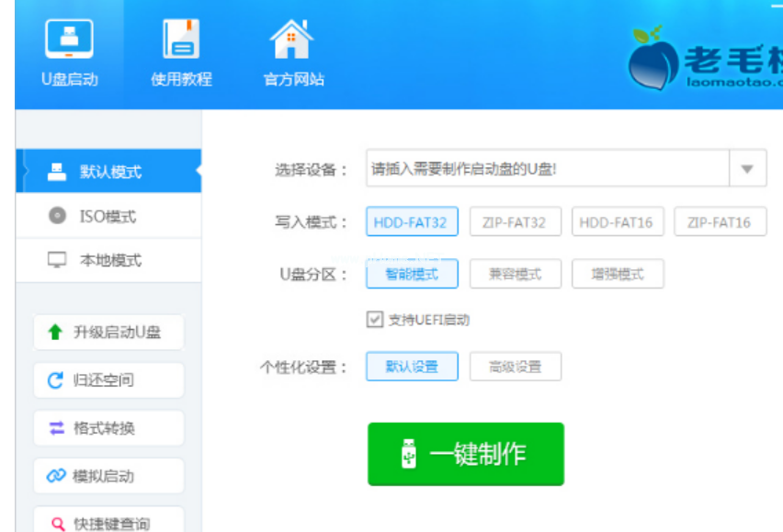Expand the 选择设备 dropdown arrow
This screenshot has width=783, height=532.
click(x=747, y=169)
